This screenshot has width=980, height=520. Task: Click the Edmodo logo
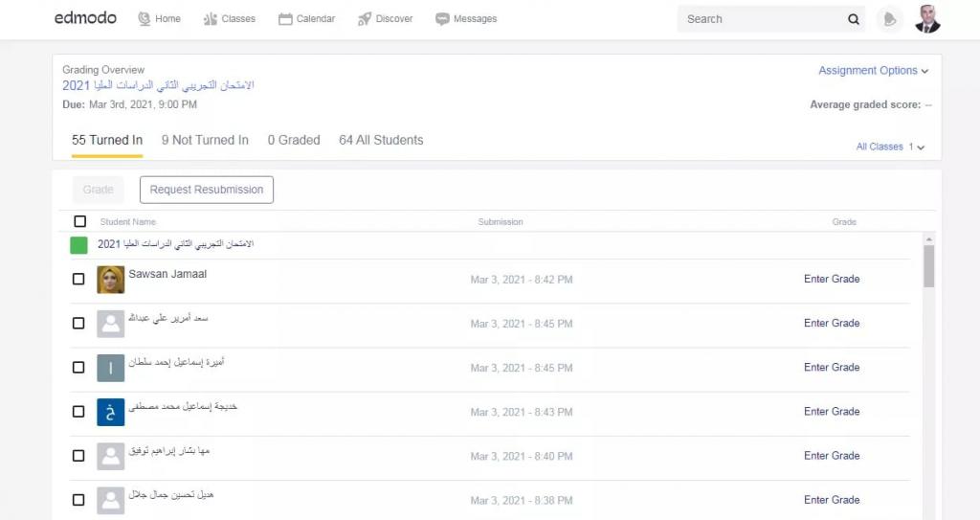pyautogui.click(x=87, y=18)
